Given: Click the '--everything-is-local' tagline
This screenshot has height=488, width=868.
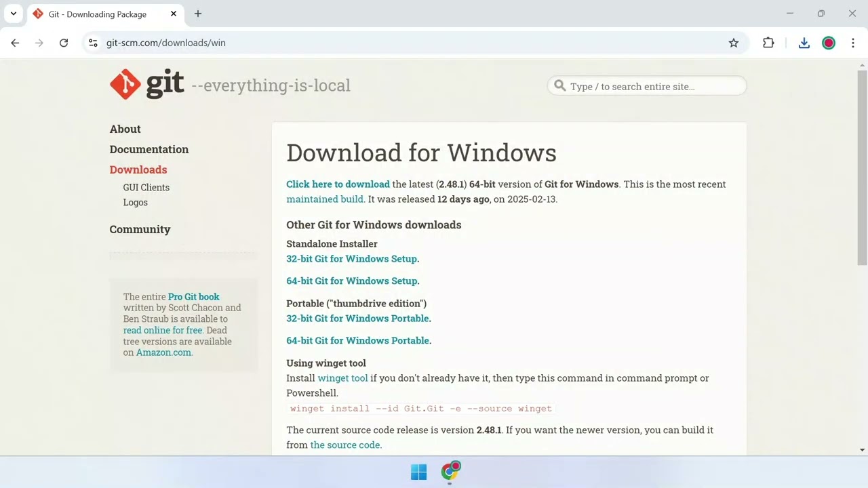Looking at the screenshot, I should 271,85.
